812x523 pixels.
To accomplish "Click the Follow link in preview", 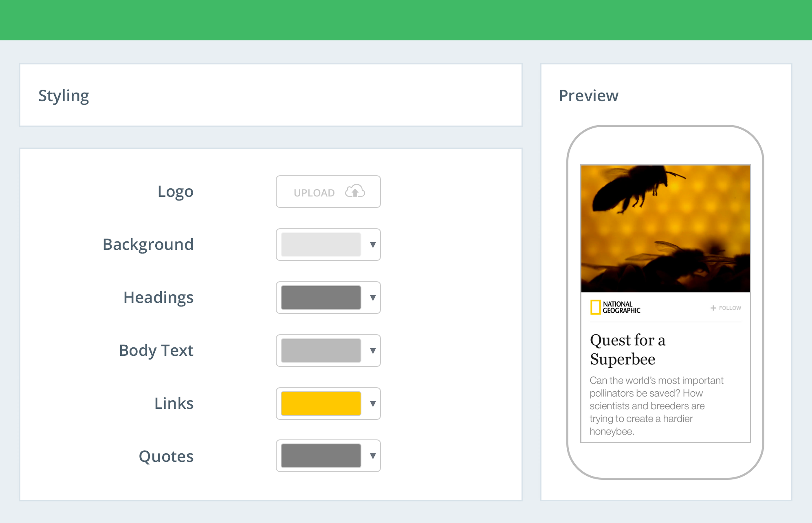I will click(730, 308).
